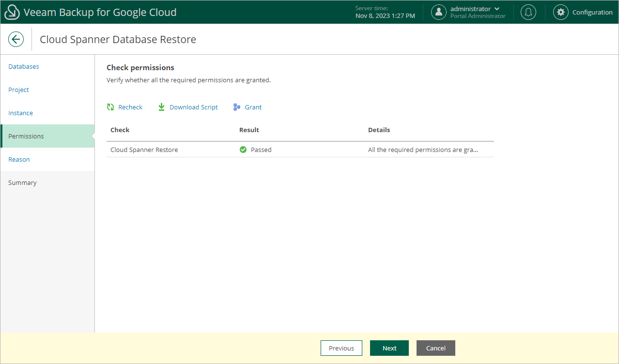This screenshot has height=364, width=619.
Task: Click the Next button
Action: (x=389, y=348)
